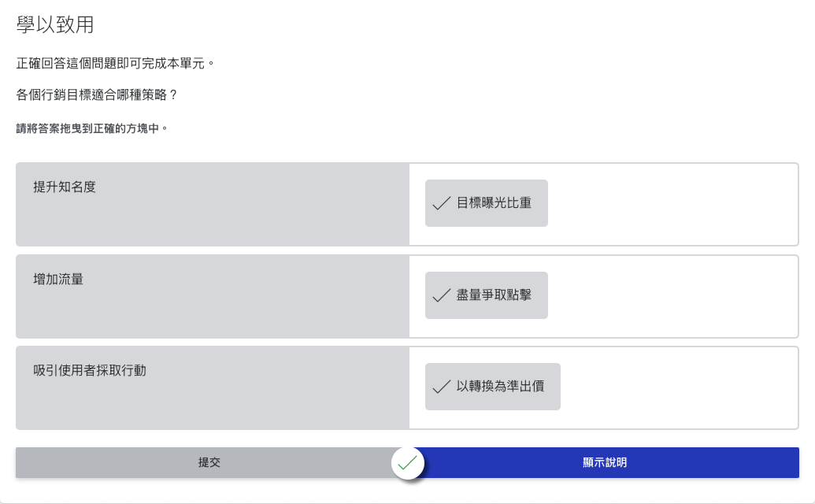815x504 pixels.
Task: Click the 提升知名度 goal label
Action: click(x=65, y=187)
